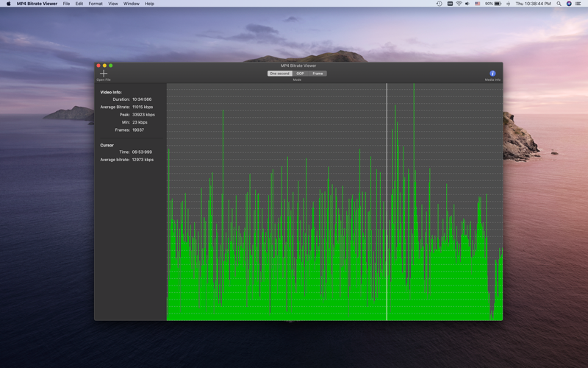Click the Min value 23 kbps
The image size is (588, 368).
coord(140,122)
